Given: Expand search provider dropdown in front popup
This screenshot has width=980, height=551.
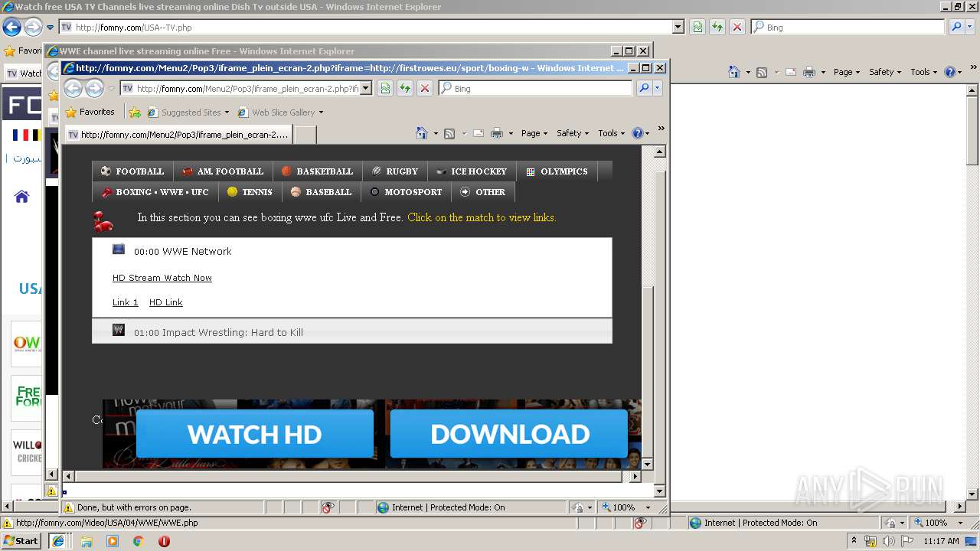Looking at the screenshot, I should (657, 88).
